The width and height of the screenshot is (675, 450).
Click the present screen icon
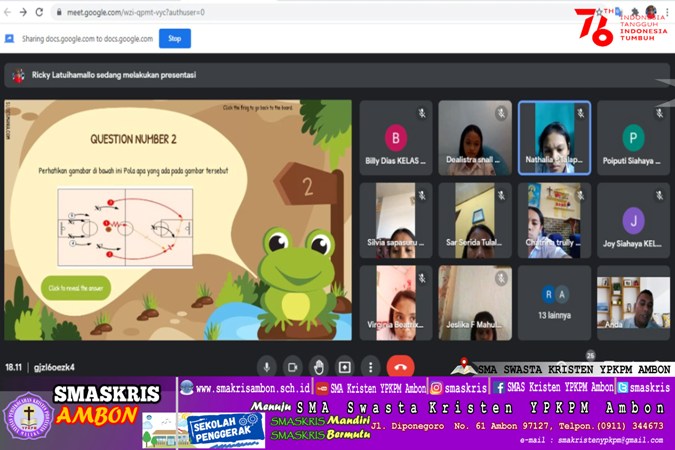point(344,367)
